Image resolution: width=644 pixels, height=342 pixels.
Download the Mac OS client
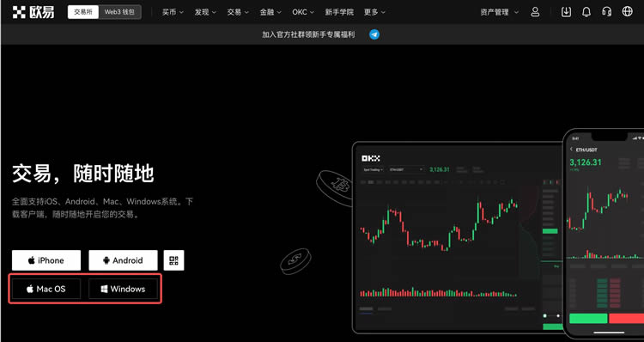[x=46, y=289]
